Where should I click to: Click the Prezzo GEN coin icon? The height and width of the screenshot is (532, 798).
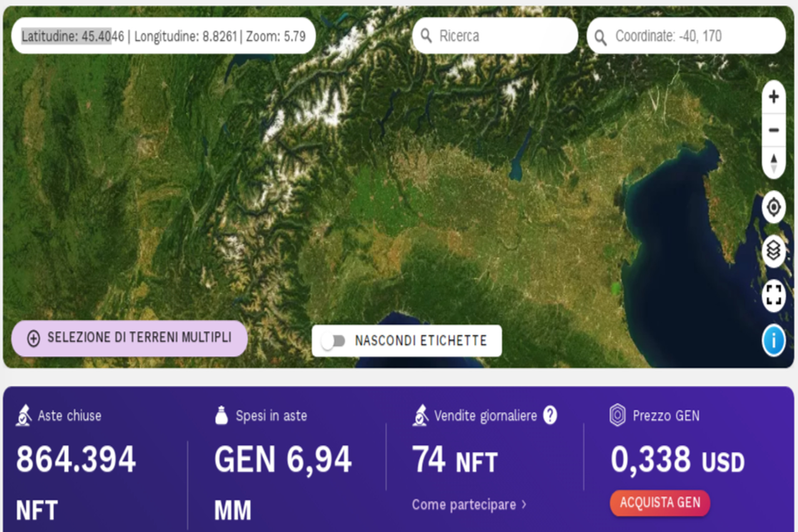617,415
